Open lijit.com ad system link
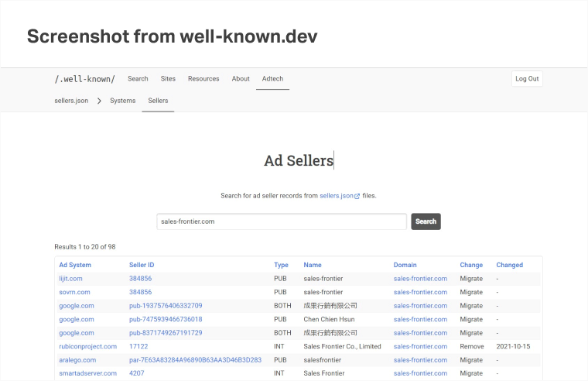Screen dimensions: 588x381 pyautogui.click(x=70, y=279)
